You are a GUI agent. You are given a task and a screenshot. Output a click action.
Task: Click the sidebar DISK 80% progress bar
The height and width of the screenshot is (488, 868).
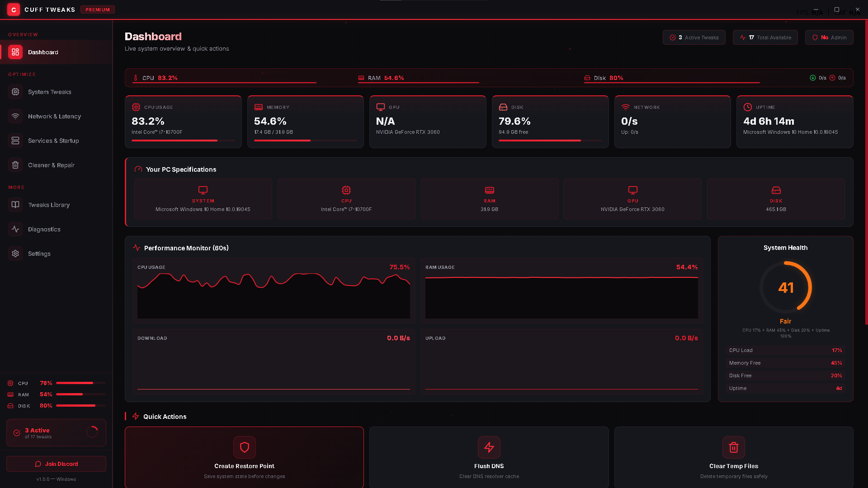pos(80,406)
